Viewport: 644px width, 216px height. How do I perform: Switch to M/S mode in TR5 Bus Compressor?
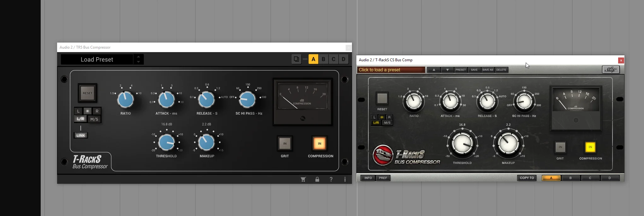(94, 119)
